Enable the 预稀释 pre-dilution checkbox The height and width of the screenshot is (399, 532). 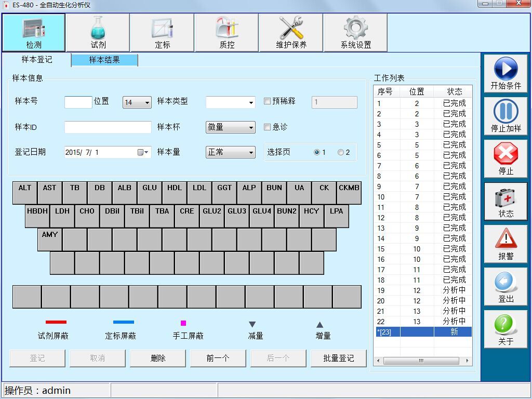coord(268,102)
